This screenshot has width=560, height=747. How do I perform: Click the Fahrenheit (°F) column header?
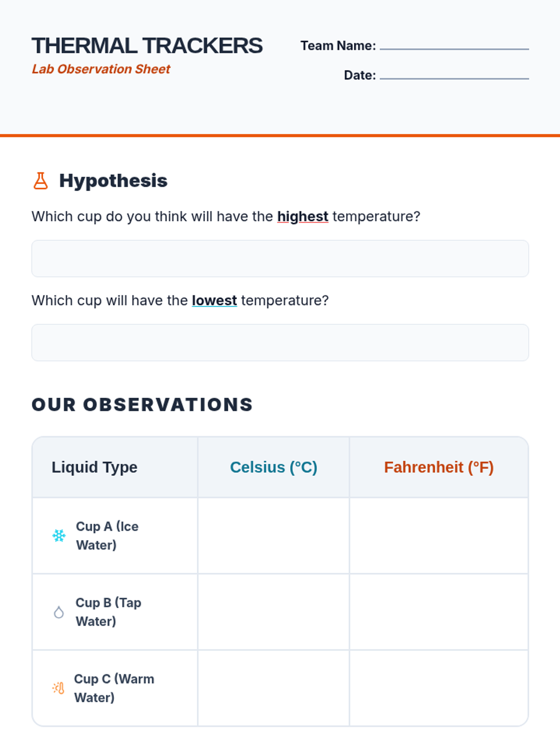pyautogui.click(x=439, y=467)
